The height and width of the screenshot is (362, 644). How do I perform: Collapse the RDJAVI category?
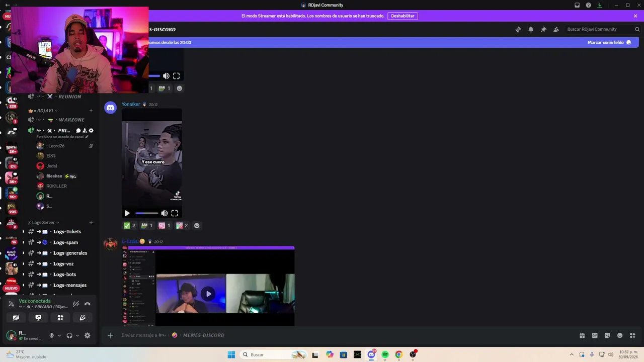point(43,111)
